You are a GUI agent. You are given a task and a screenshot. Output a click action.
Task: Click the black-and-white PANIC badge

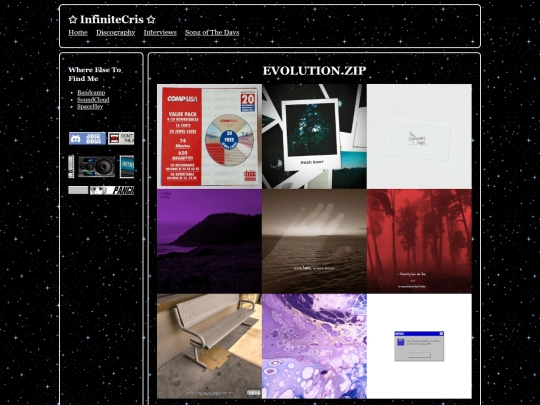(x=112, y=190)
